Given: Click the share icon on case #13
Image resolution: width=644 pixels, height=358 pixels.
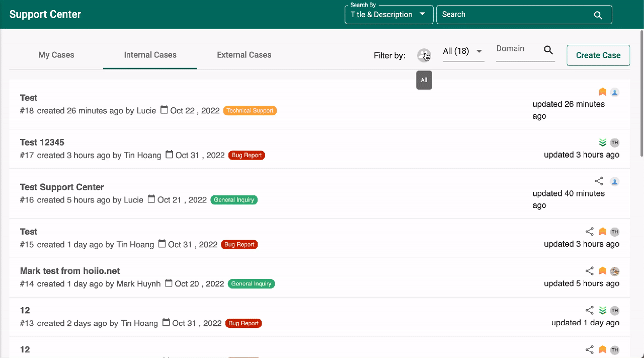Looking at the screenshot, I should click(590, 310).
